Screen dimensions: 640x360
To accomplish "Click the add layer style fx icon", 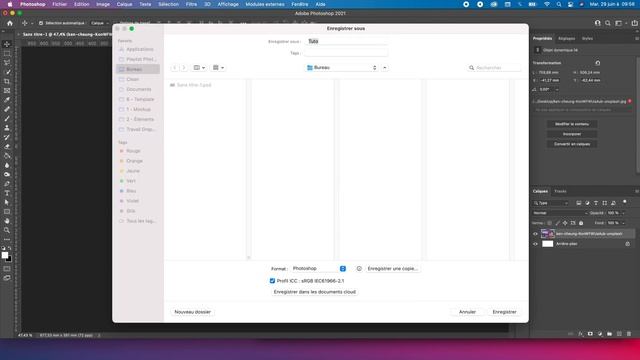I will [580, 334].
